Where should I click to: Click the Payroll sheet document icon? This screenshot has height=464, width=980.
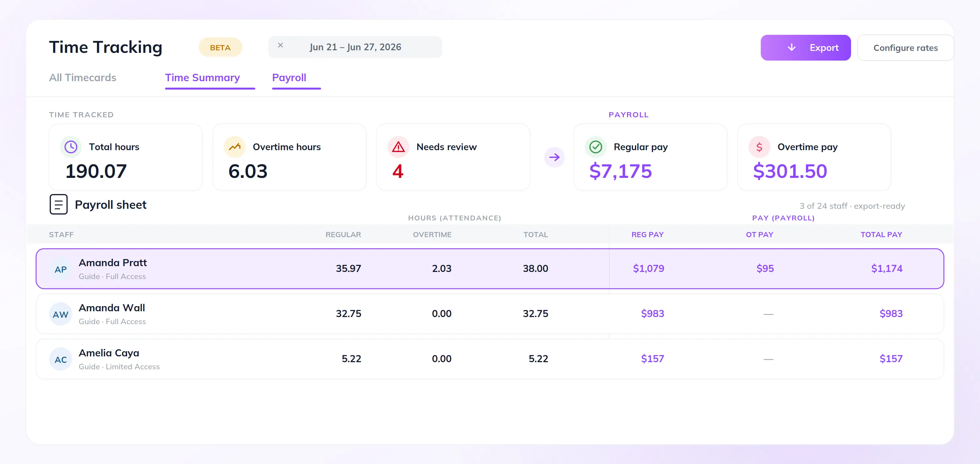tap(59, 205)
